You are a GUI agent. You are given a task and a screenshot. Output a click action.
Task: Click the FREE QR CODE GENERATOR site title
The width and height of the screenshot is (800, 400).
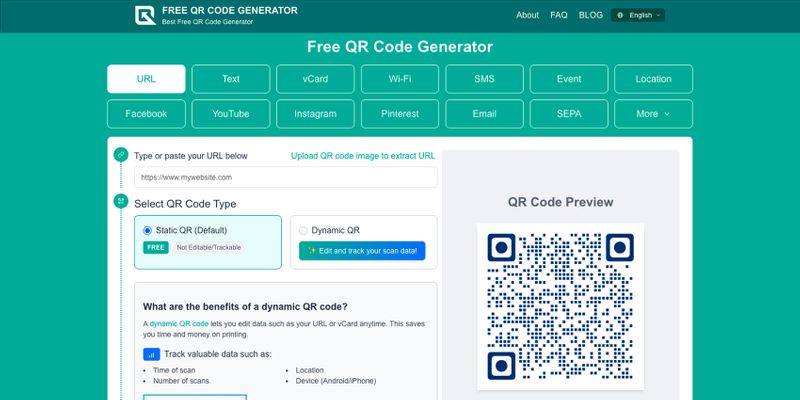pos(230,10)
